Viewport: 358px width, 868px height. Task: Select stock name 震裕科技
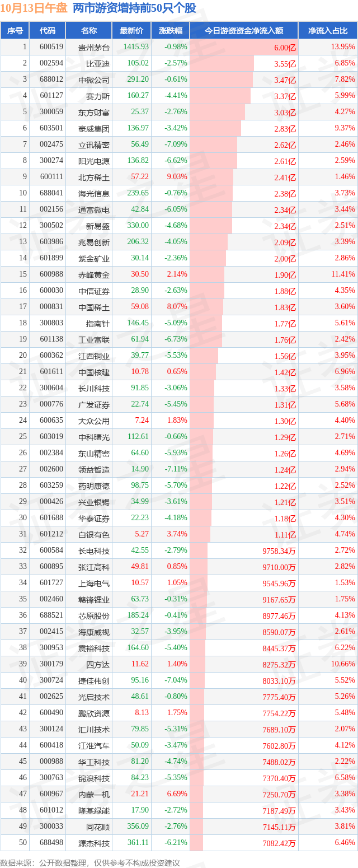point(94,648)
